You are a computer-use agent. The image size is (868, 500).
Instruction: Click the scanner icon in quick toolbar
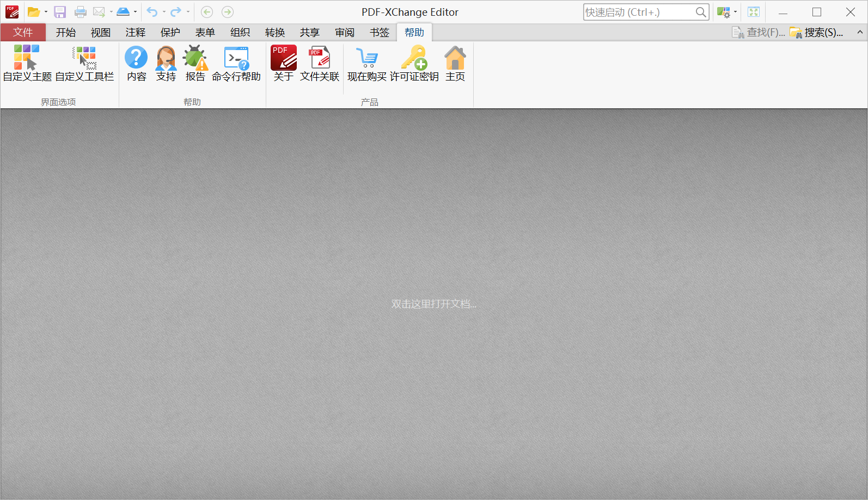(123, 12)
